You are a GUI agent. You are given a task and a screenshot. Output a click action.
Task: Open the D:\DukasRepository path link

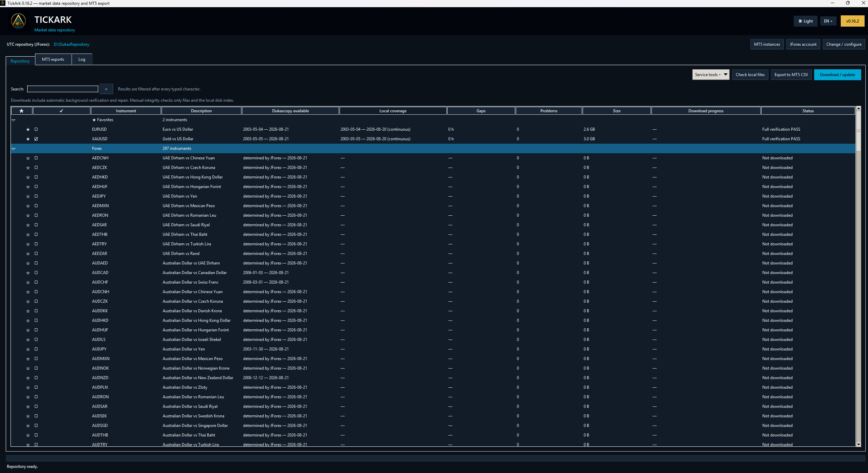72,44
